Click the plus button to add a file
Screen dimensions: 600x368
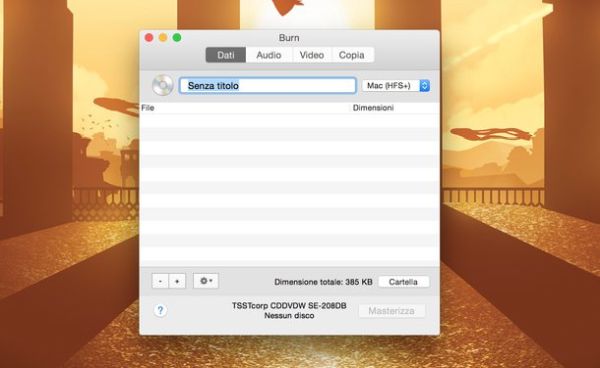(177, 281)
